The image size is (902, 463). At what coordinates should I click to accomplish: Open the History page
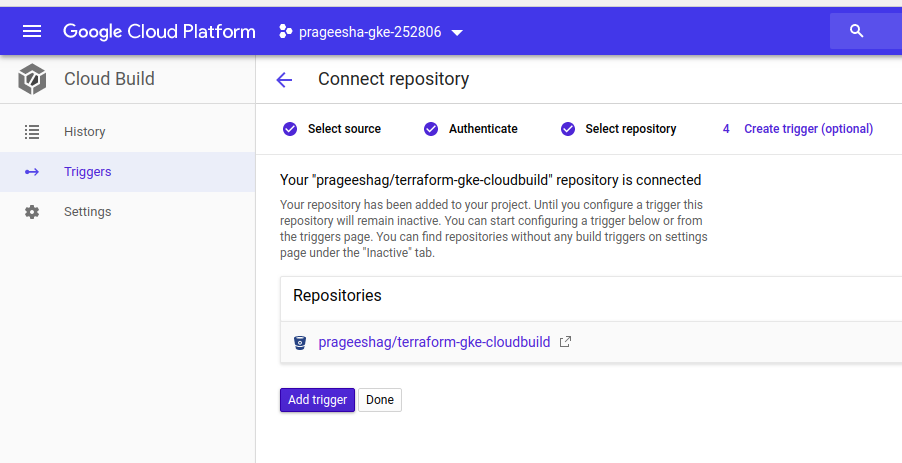click(128, 132)
